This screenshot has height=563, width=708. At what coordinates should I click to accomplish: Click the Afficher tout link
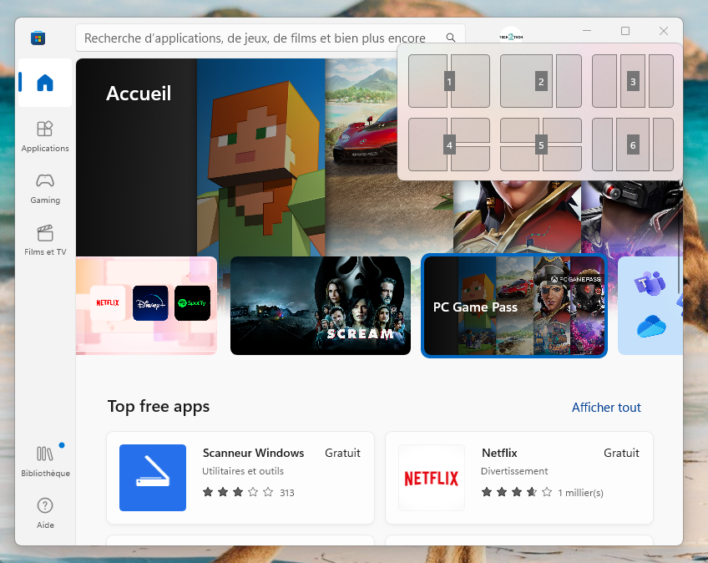606,407
